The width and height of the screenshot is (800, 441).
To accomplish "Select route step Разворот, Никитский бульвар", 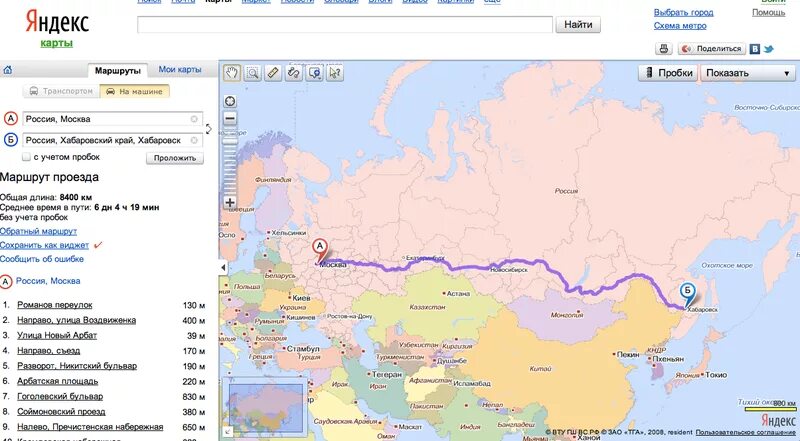I will point(77,366).
